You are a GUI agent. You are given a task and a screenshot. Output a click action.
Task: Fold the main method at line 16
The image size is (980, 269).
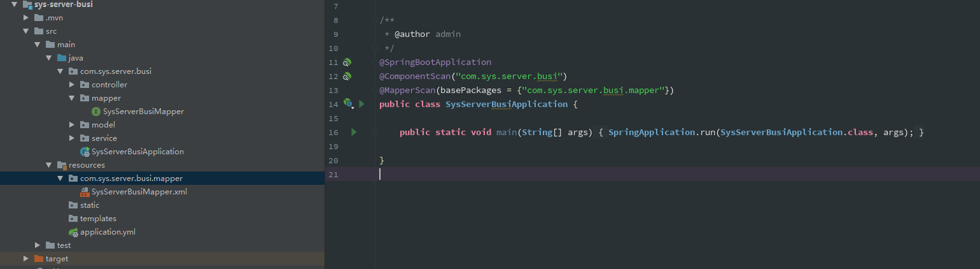coord(375,132)
